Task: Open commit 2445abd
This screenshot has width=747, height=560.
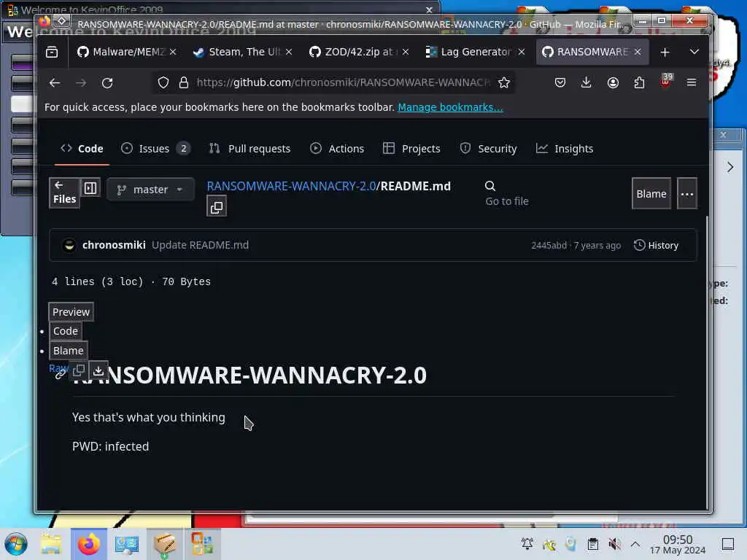Action: click(549, 245)
